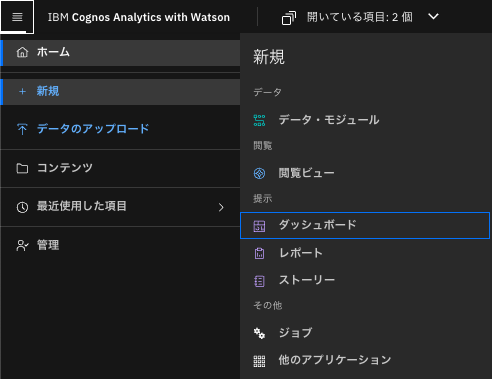Select 新規 in the navigation menu

coord(120,92)
